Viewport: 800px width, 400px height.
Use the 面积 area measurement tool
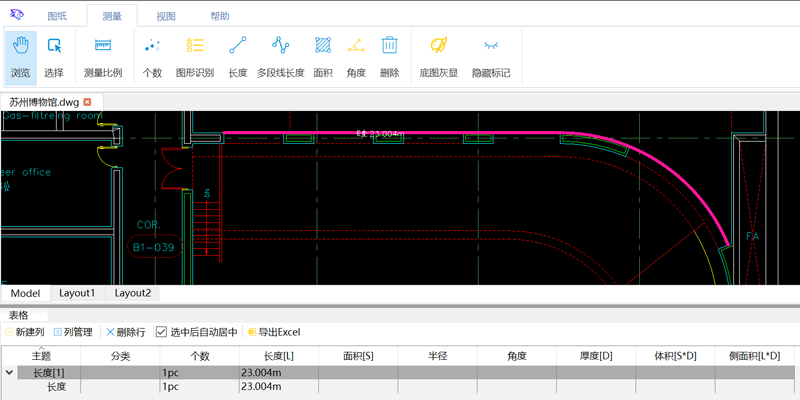(323, 56)
